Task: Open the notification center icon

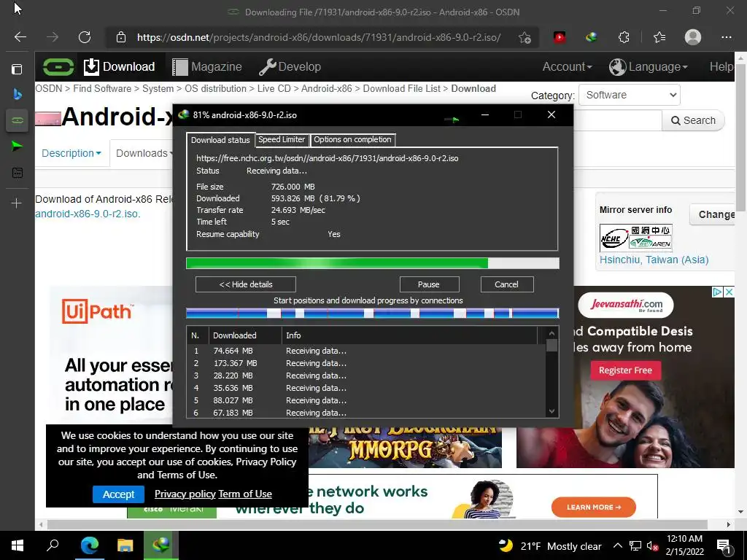Action: 724,546
